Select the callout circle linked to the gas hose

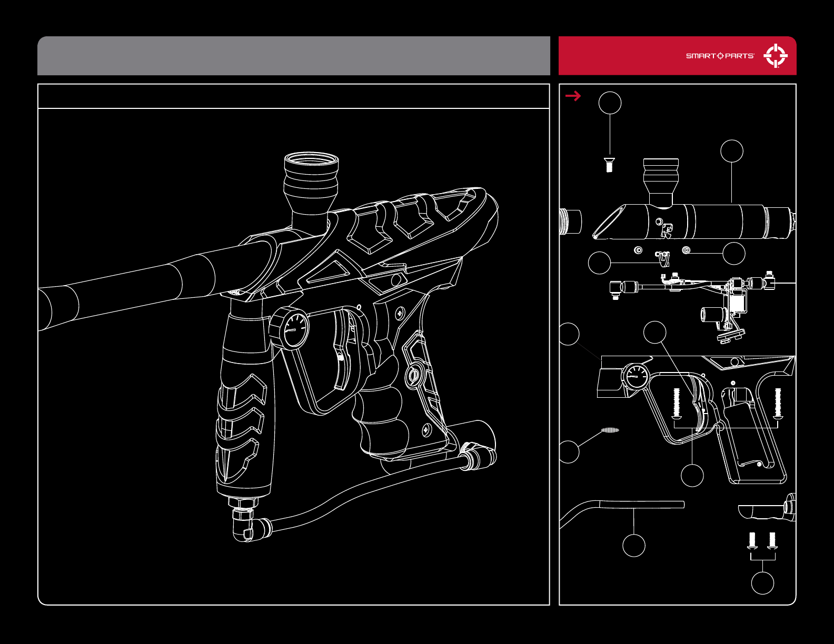(x=634, y=545)
